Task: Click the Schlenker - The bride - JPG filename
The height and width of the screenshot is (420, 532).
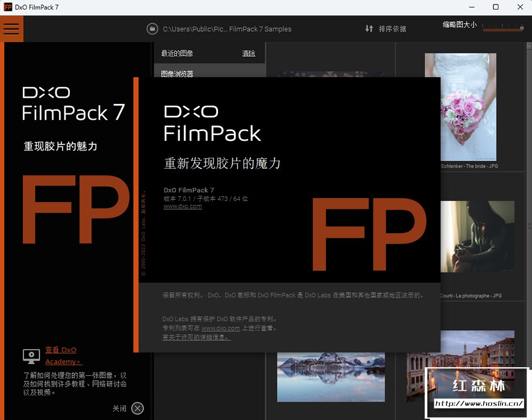Action: (x=469, y=166)
